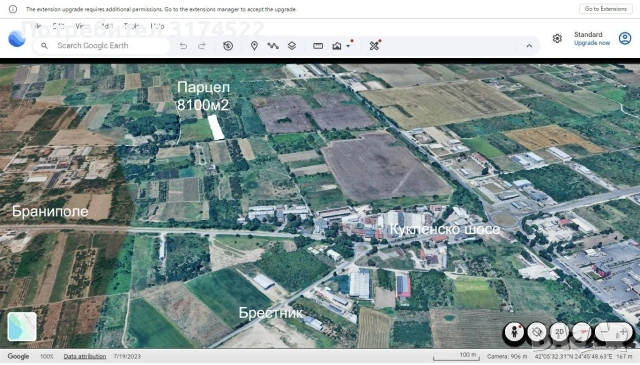The width and height of the screenshot is (640, 365).
Task: Click the Upgrade now link
Action: 592,43
